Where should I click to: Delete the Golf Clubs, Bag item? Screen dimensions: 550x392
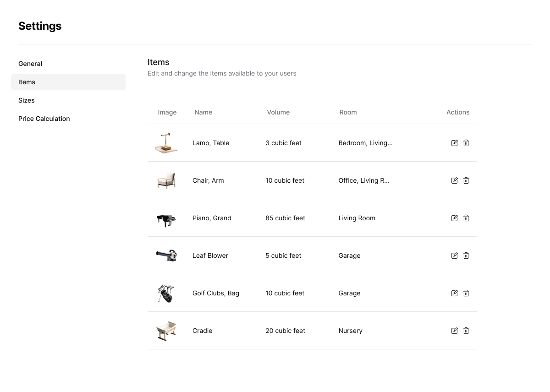466,293
